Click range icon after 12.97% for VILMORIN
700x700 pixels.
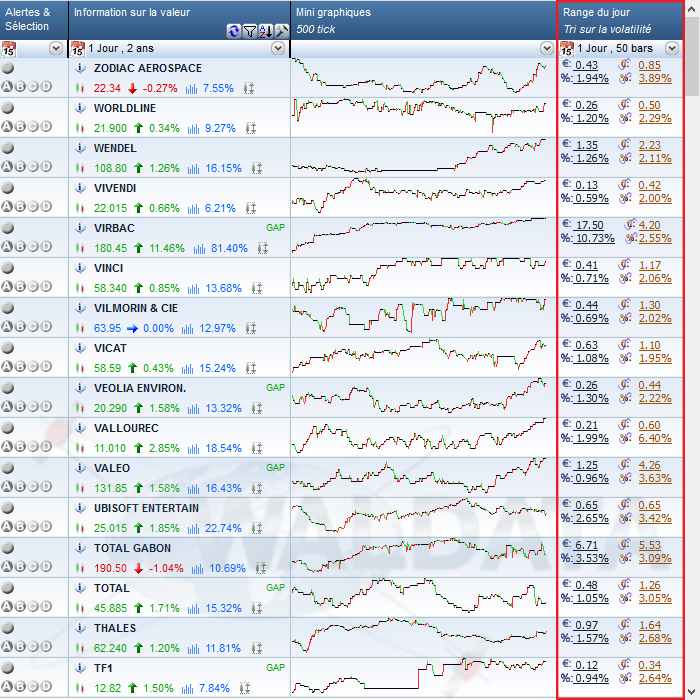[x=251, y=329]
